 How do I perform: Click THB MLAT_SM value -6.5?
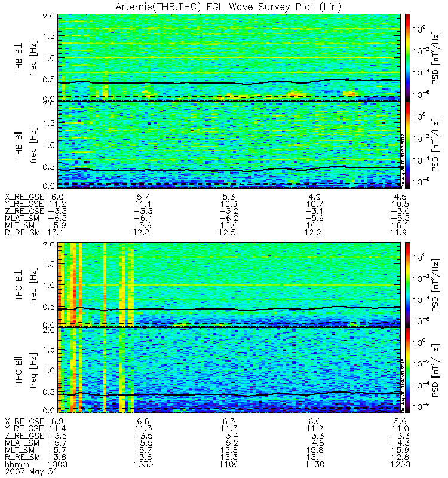point(57,218)
